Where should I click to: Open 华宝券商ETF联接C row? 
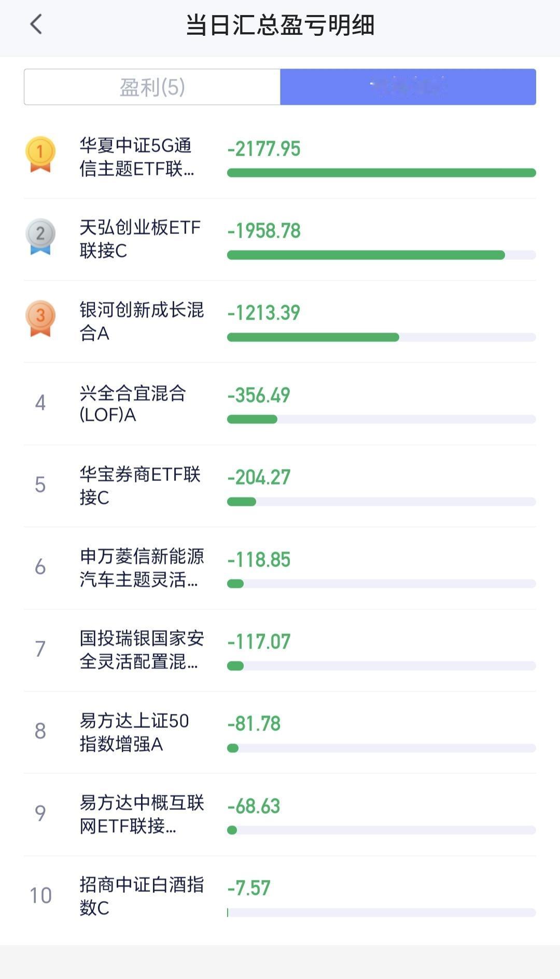280,486
